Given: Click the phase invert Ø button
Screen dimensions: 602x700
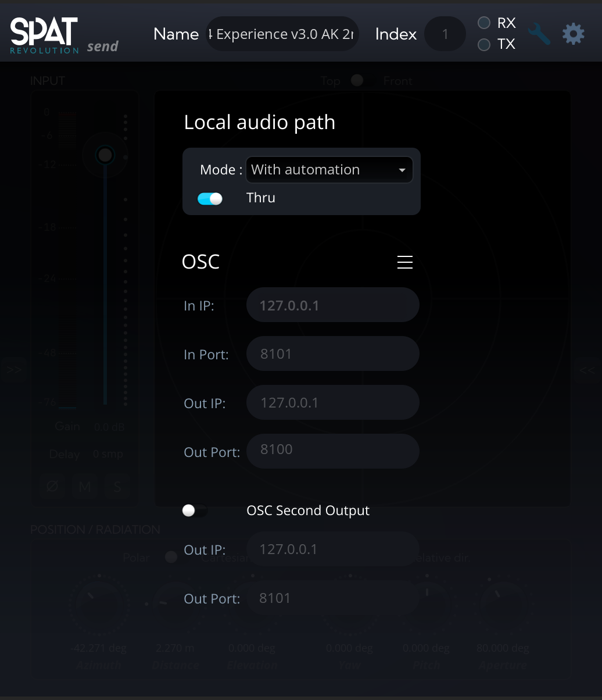Looking at the screenshot, I should click(x=52, y=487).
